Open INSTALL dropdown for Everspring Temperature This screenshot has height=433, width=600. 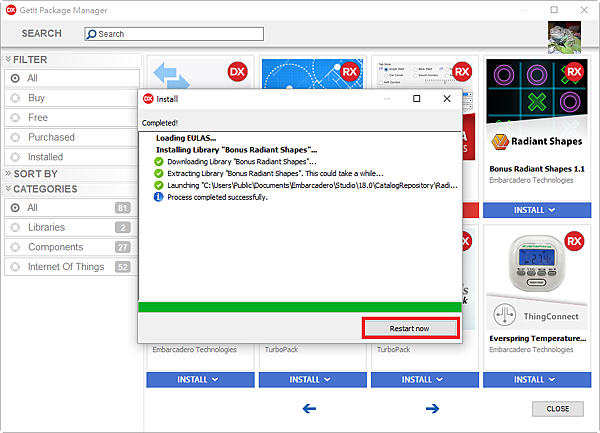pos(537,379)
